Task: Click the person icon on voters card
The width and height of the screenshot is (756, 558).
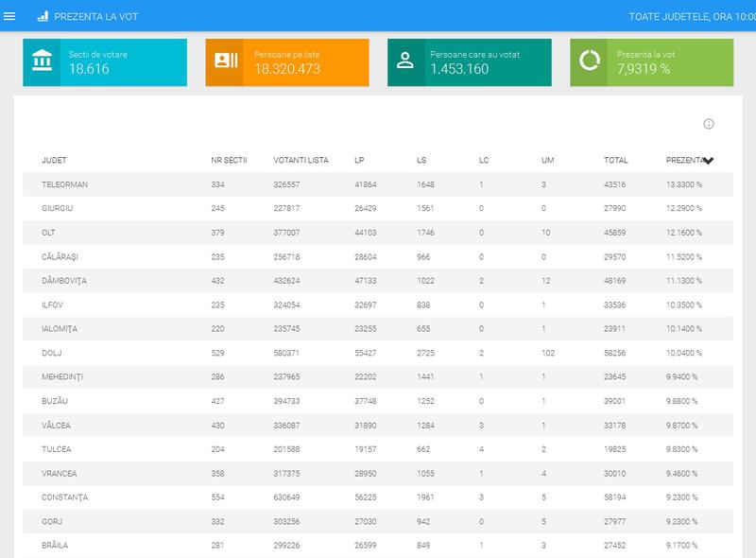Action: [406, 62]
